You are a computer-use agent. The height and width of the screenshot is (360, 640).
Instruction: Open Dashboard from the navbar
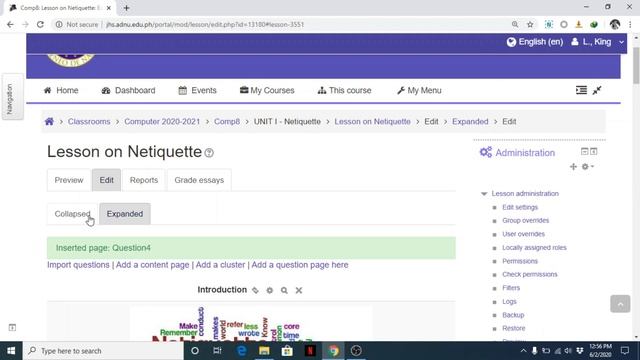(x=128, y=90)
